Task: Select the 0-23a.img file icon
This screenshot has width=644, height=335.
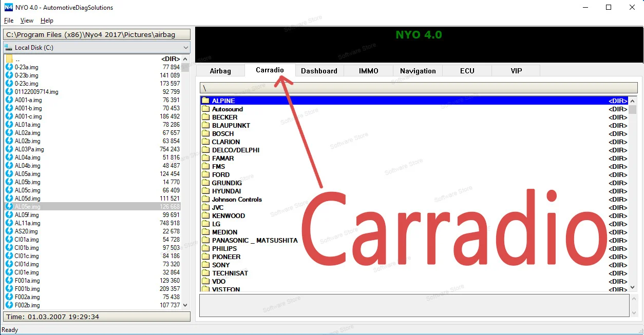Action: [9, 67]
